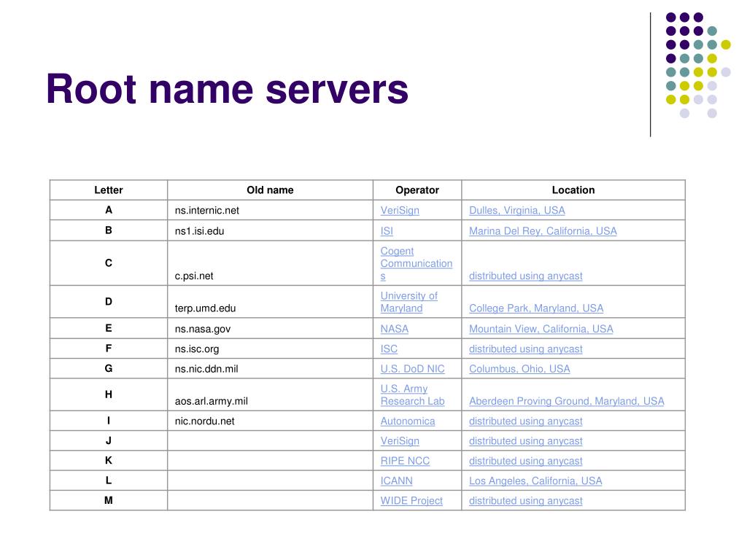747x560 pixels.
Task: Click the Autonomica operator link
Action: pos(407,421)
